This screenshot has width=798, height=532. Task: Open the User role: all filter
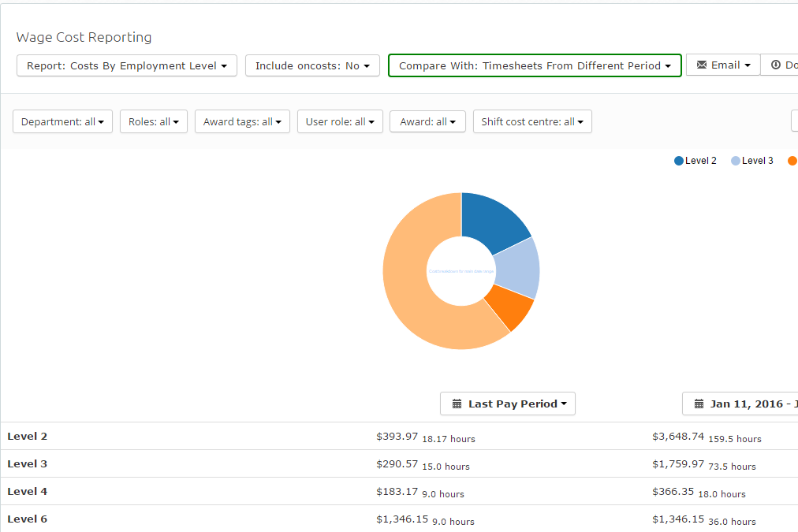coord(340,121)
